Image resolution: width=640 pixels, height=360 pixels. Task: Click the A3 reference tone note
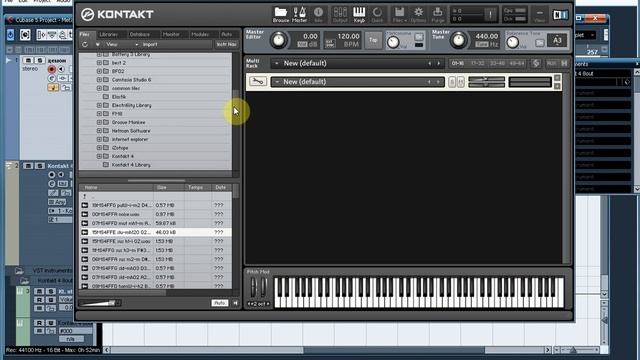coord(557,40)
